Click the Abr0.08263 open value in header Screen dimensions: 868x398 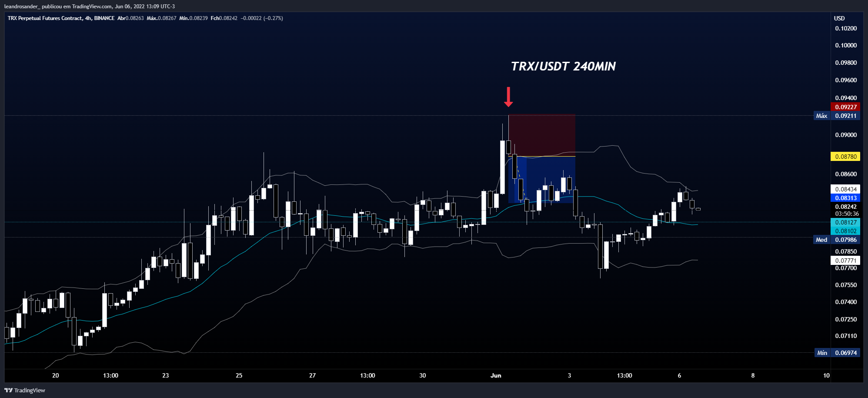(x=130, y=18)
